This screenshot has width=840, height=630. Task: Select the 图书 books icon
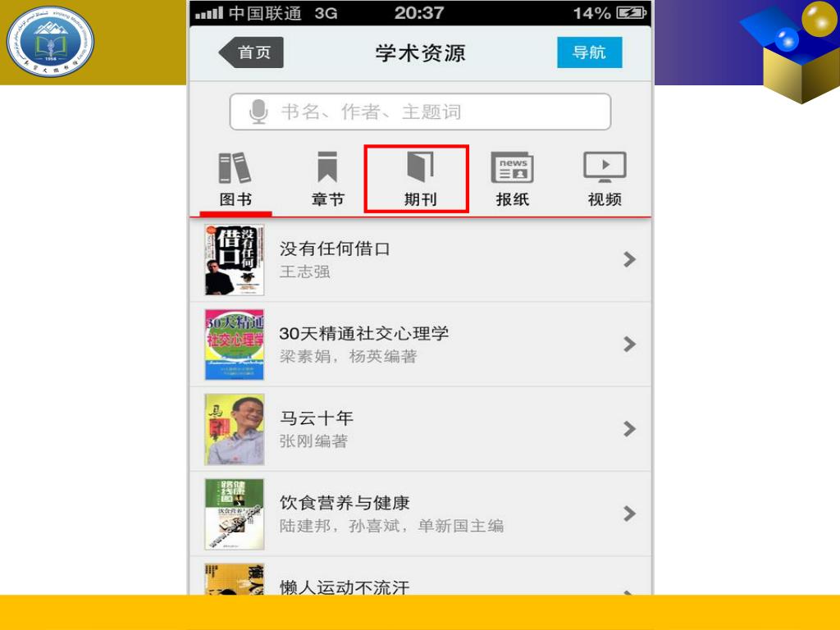(235, 167)
